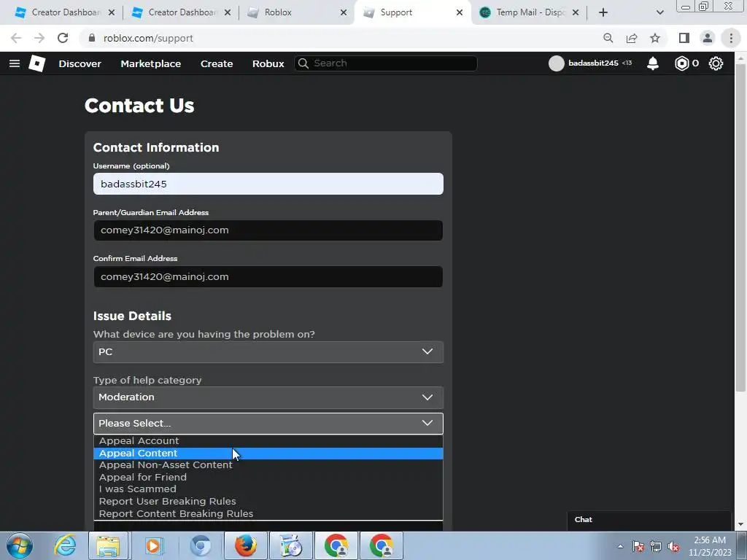Select Appeal Account option
This screenshot has height=560, width=747.
(x=268, y=441)
